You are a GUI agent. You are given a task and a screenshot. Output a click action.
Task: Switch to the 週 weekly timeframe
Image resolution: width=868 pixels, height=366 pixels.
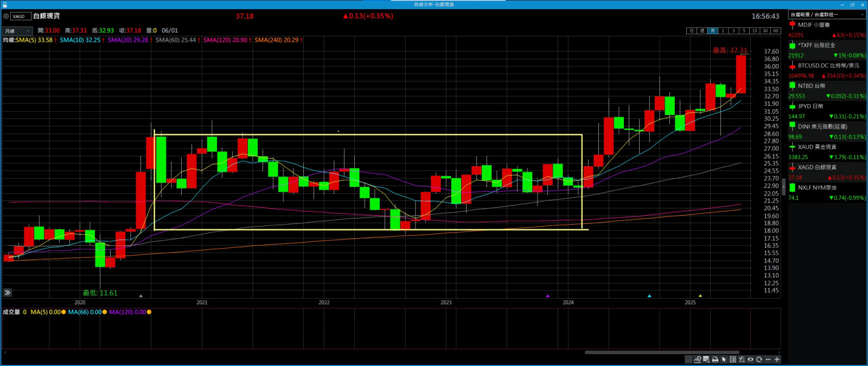coord(702,31)
